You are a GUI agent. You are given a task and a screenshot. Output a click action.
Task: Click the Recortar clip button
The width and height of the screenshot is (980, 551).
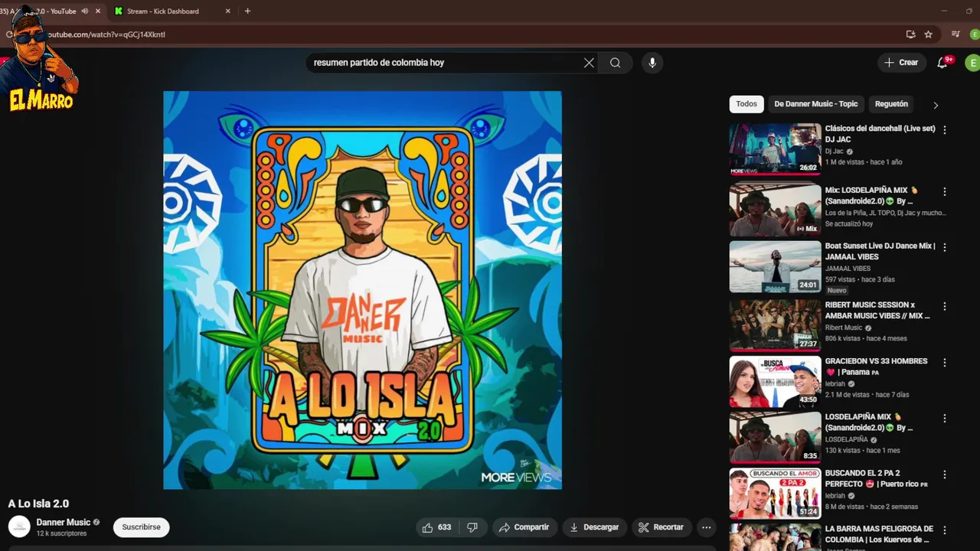click(661, 527)
